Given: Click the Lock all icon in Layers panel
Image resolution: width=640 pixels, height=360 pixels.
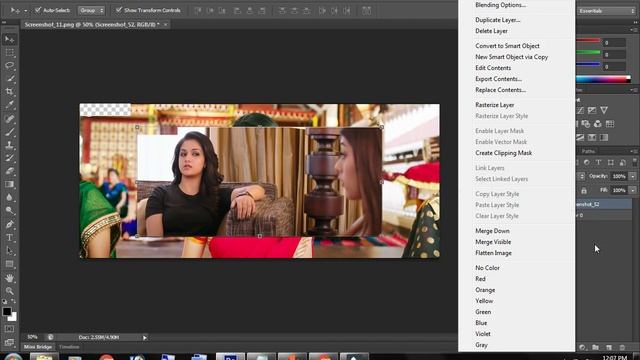Looking at the screenshot, I should (584, 191).
